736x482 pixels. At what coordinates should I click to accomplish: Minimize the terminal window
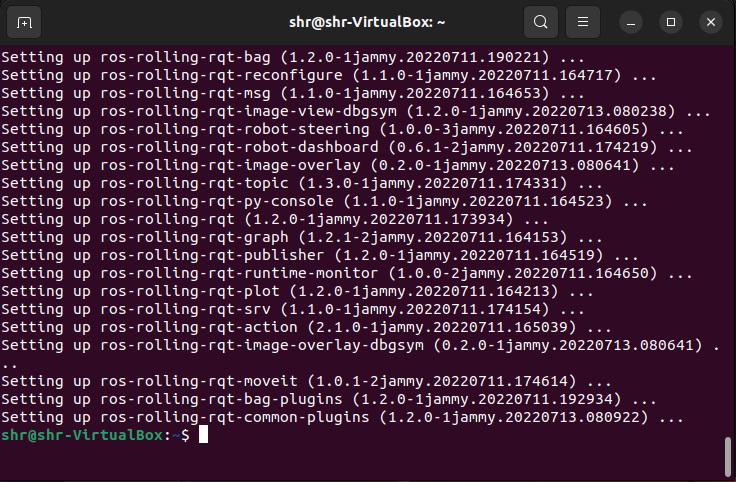tap(631, 22)
